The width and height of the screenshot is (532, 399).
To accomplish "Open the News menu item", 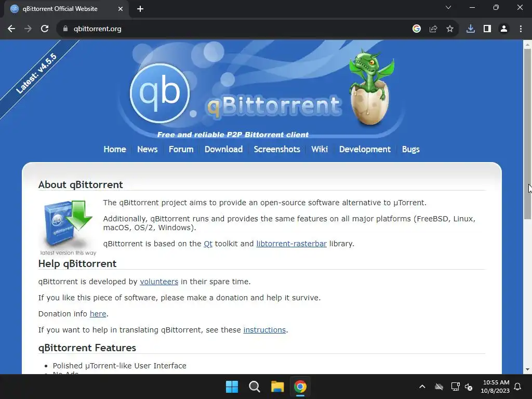I will pos(147,149).
